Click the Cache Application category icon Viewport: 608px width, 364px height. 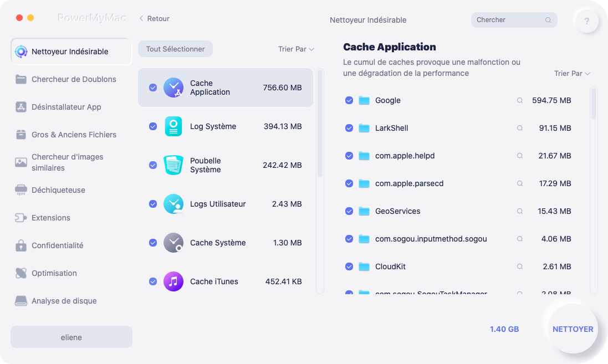coord(173,88)
